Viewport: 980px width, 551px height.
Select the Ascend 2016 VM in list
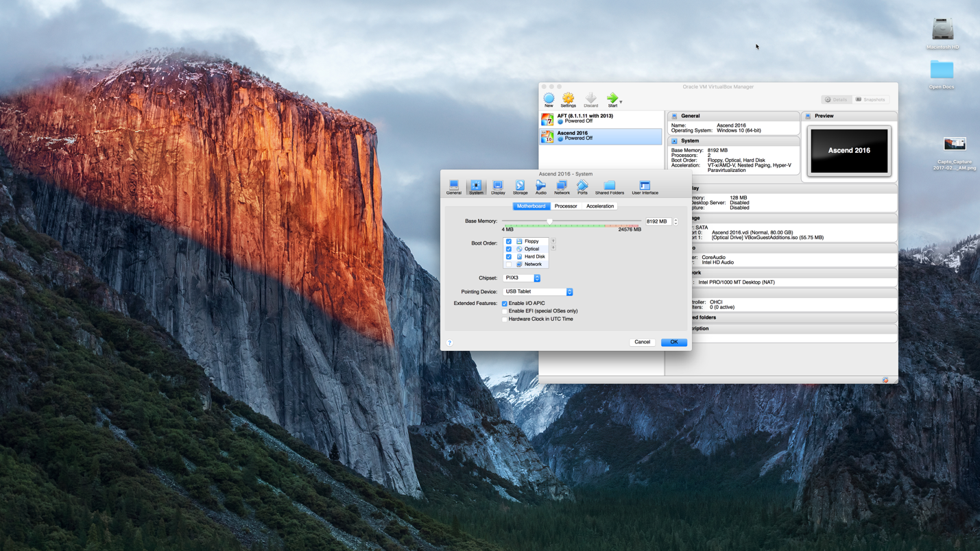pyautogui.click(x=601, y=136)
